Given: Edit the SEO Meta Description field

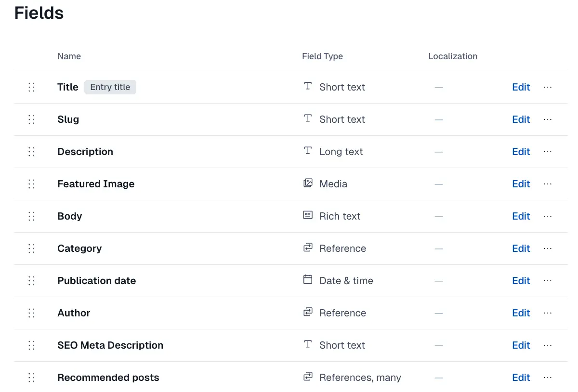Looking at the screenshot, I should pyautogui.click(x=521, y=345).
